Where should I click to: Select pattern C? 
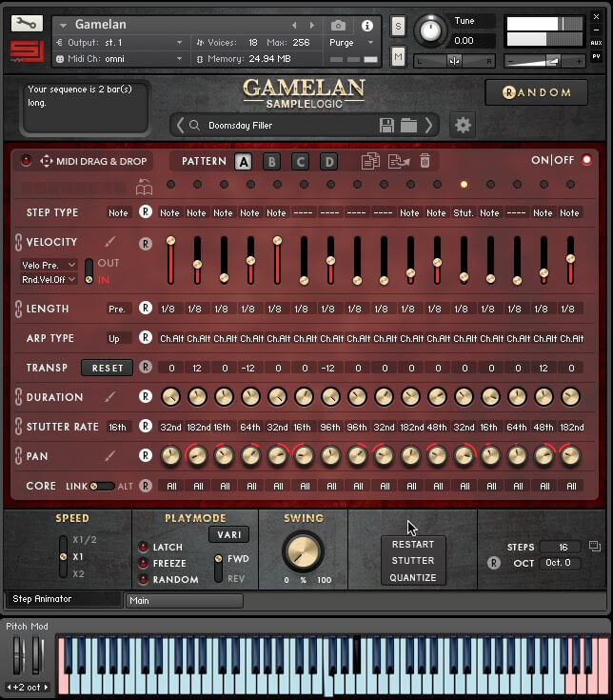pos(300,162)
